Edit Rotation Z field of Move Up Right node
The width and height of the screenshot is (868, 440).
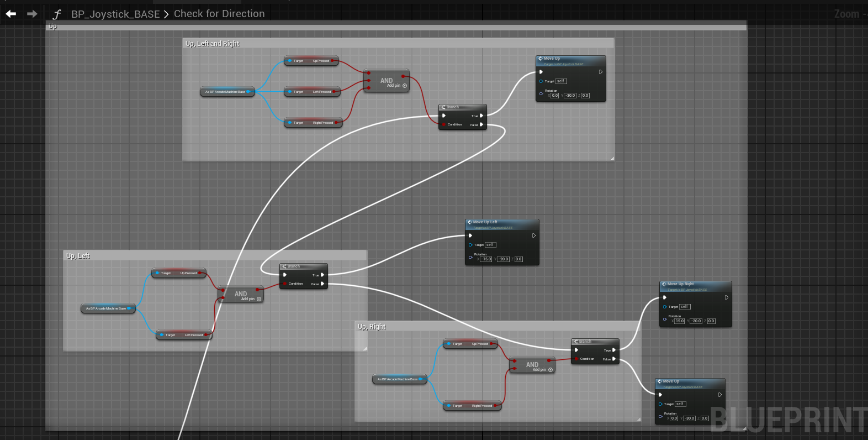(x=712, y=321)
